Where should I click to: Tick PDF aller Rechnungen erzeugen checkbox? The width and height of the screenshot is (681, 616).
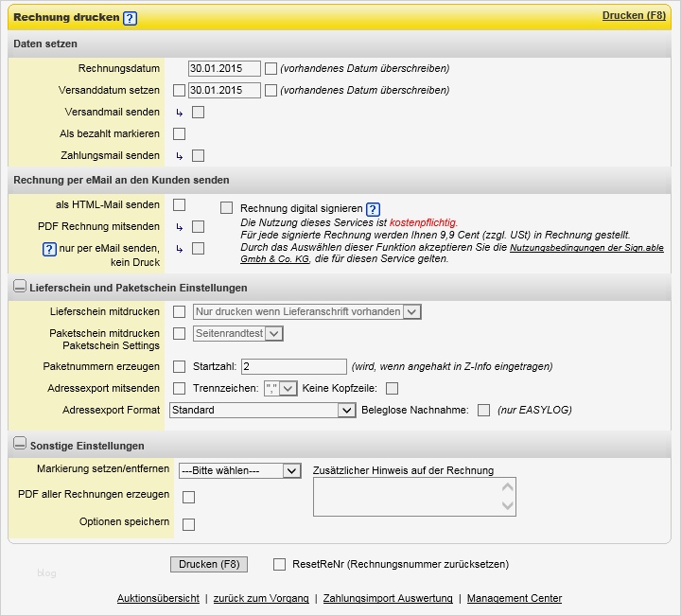(188, 497)
